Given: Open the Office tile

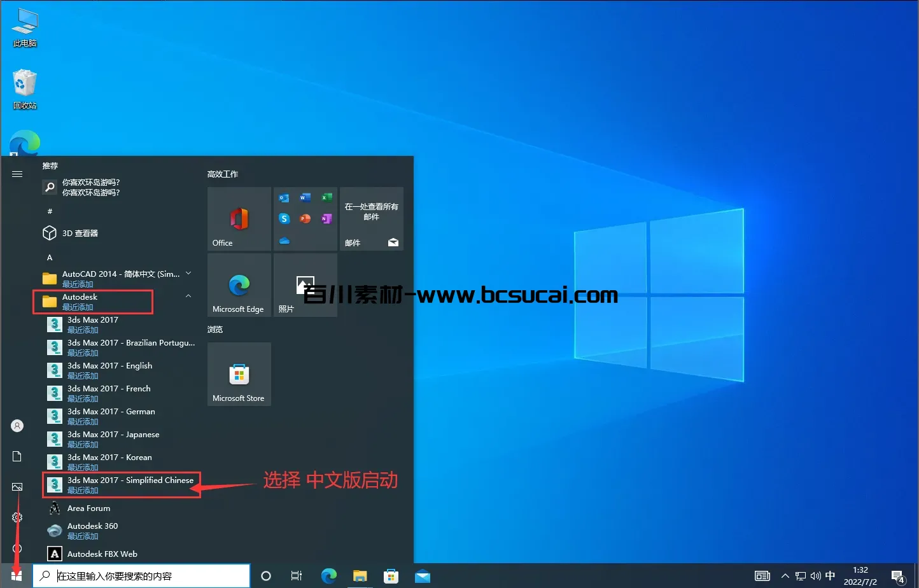Looking at the screenshot, I should click(239, 219).
